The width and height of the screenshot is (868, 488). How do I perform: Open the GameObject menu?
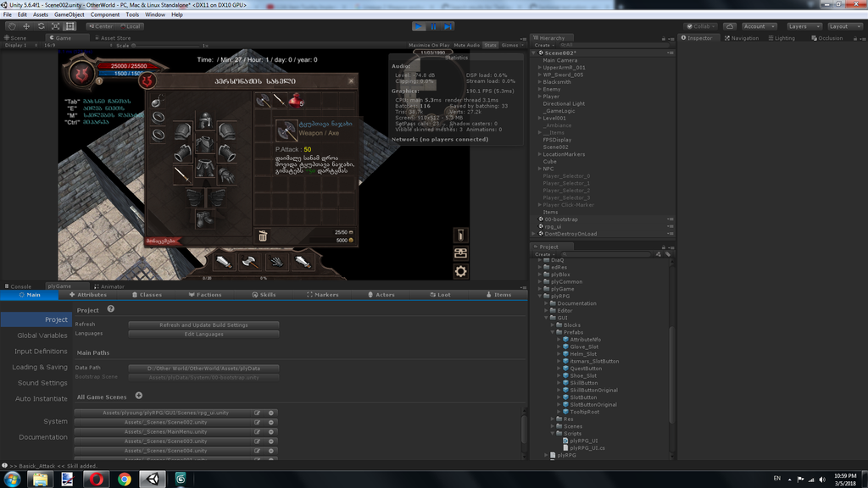pyautogui.click(x=70, y=14)
